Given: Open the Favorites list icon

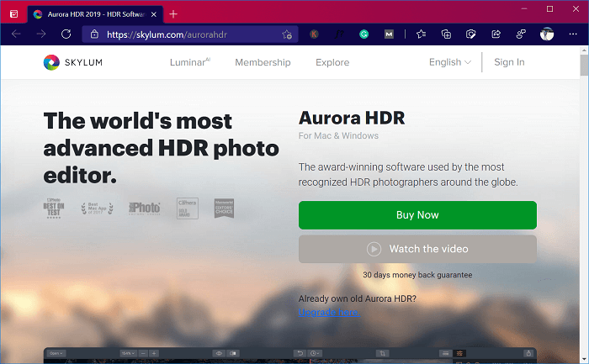Looking at the screenshot, I should (421, 34).
